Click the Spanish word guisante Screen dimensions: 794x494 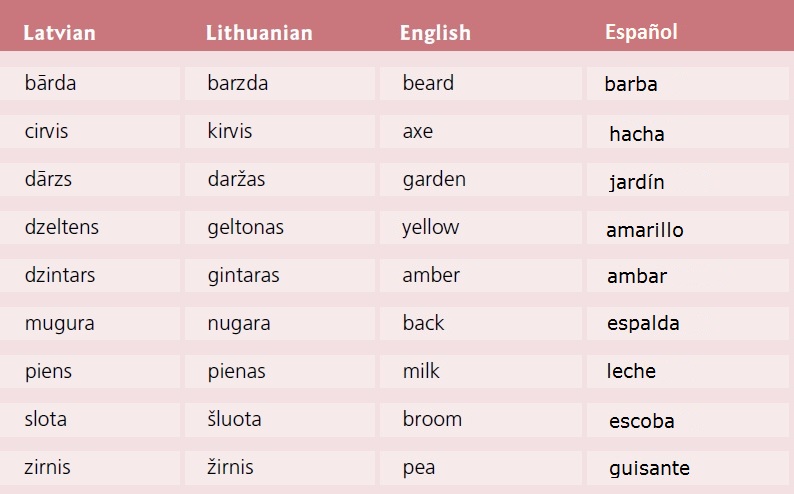point(649,468)
